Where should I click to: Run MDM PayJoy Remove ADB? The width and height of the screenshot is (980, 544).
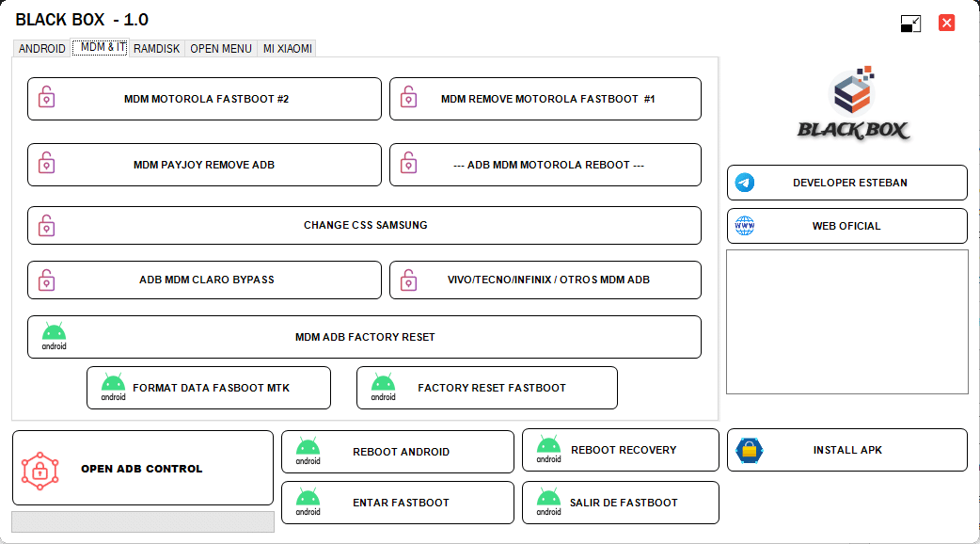[x=204, y=165]
